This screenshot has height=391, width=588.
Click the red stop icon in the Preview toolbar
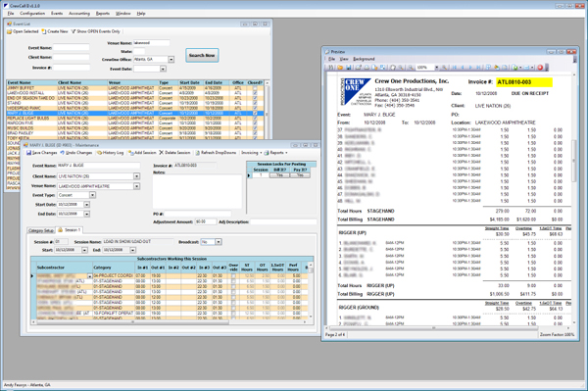click(x=540, y=68)
